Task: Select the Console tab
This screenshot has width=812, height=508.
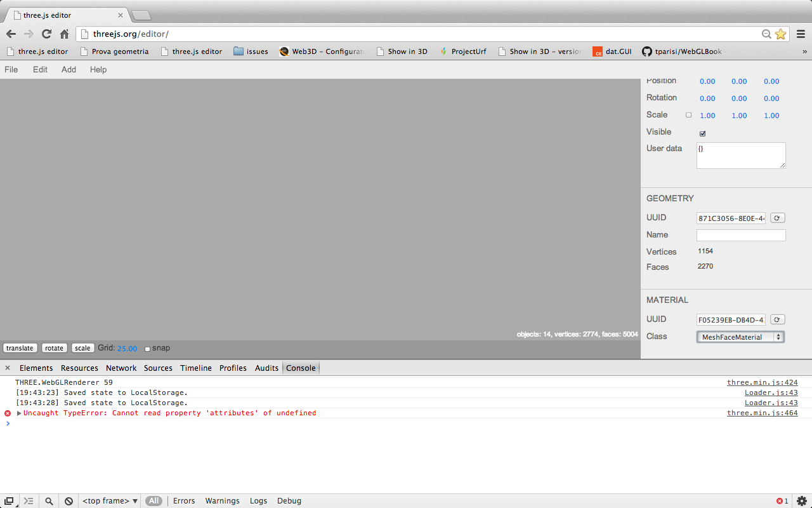Action: pyautogui.click(x=301, y=368)
